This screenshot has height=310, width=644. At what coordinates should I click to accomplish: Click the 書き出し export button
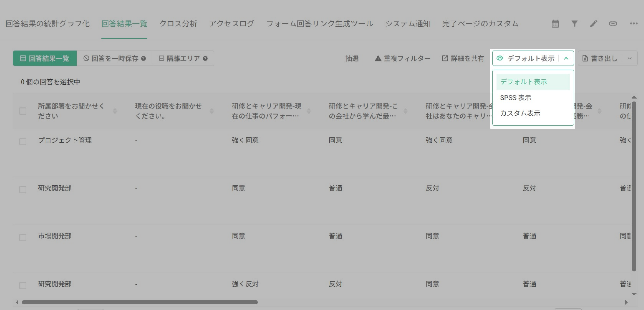tap(600, 59)
